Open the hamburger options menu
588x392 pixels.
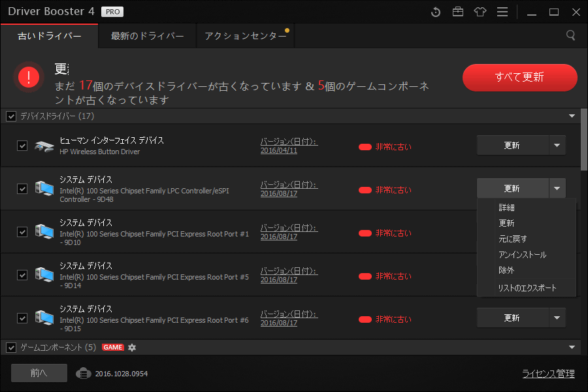click(502, 12)
